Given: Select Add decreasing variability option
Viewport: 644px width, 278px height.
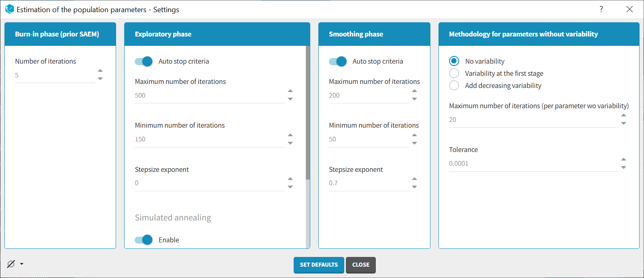Looking at the screenshot, I should (454, 86).
